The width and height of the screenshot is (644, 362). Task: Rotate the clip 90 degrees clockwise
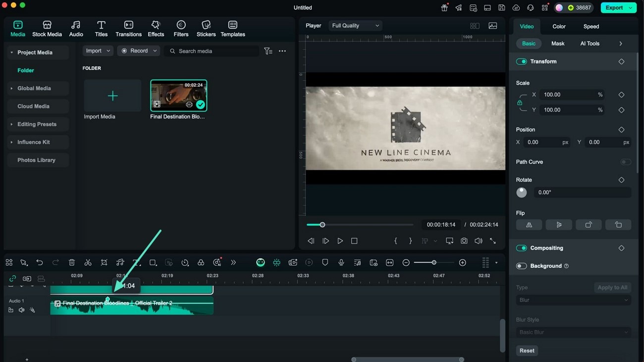(589, 225)
